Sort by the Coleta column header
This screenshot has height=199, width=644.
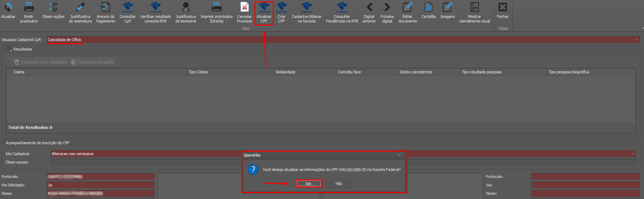[x=100, y=72]
